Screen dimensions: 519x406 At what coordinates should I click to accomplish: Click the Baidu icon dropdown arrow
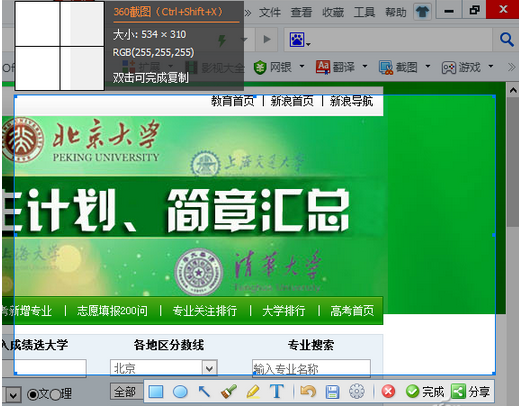coord(309,44)
